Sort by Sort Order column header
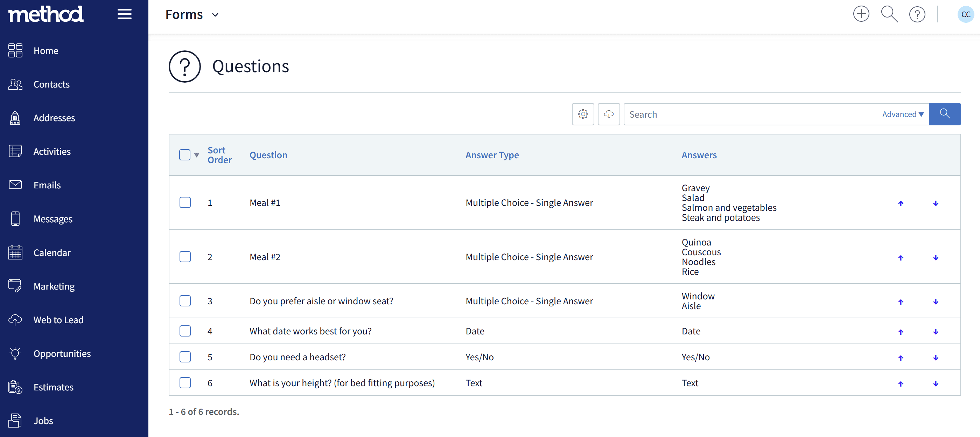Screen dimensions: 980x437 [219, 155]
